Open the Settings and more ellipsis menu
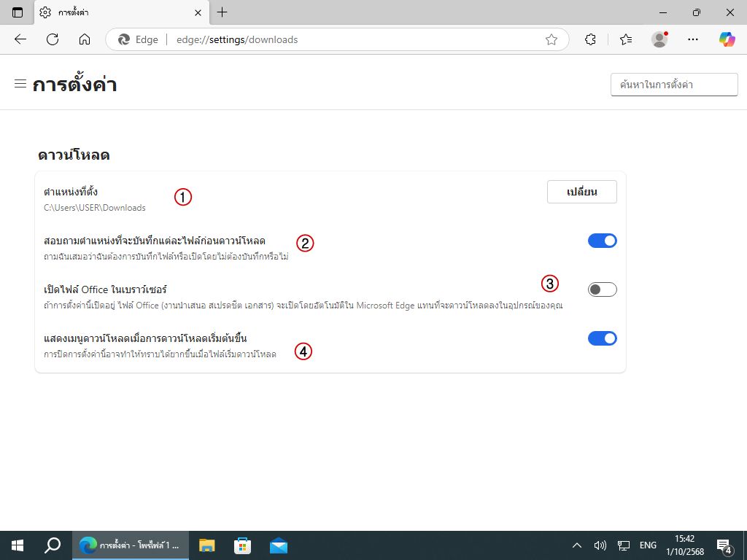747x560 pixels. tap(693, 39)
